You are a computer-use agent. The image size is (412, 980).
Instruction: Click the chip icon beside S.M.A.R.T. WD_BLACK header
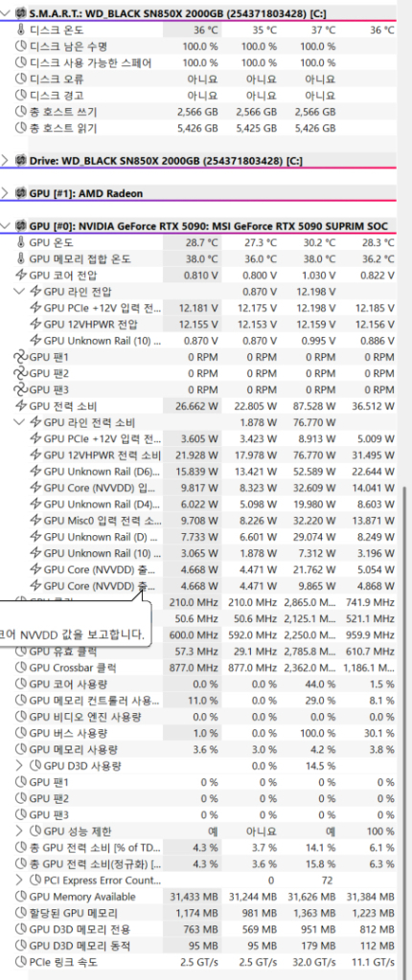[x=20, y=13]
